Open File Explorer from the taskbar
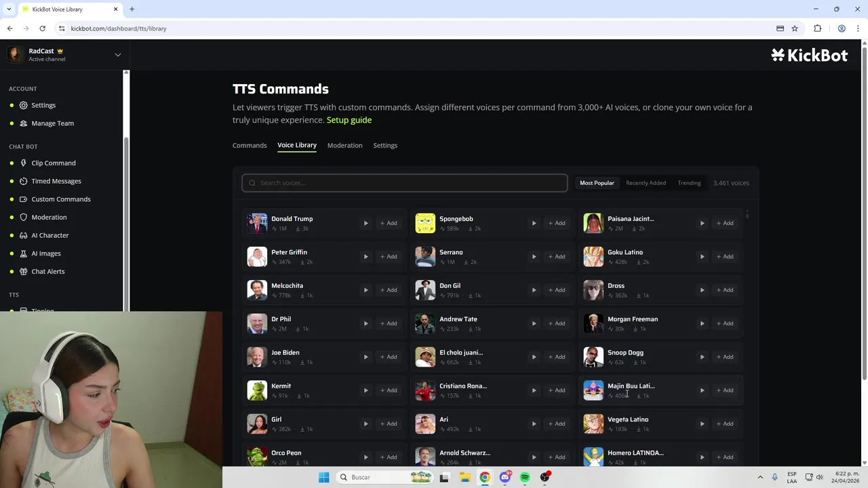The height and width of the screenshot is (488, 868). pos(465,477)
